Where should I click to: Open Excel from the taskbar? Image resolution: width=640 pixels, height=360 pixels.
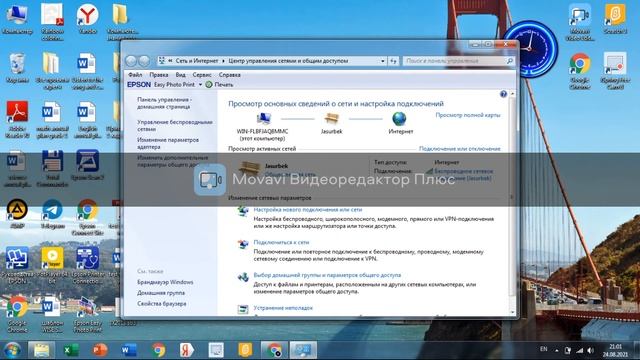(x=71, y=350)
